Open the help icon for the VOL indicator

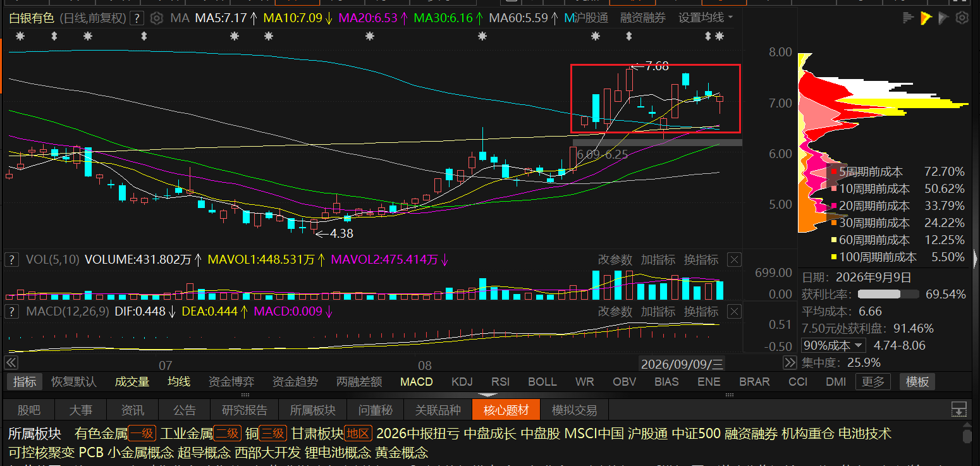[x=11, y=260]
